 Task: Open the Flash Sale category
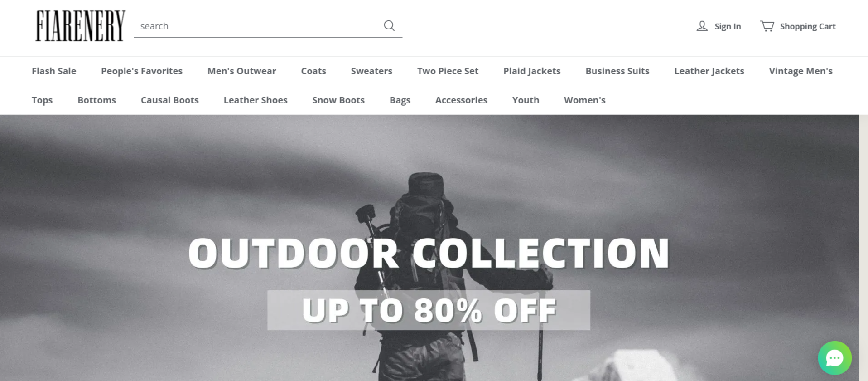[x=54, y=71]
